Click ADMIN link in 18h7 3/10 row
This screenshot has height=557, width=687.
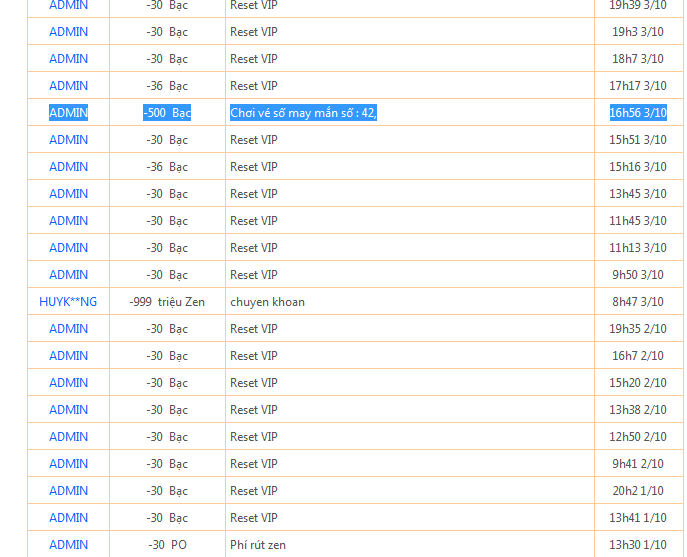click(68, 59)
